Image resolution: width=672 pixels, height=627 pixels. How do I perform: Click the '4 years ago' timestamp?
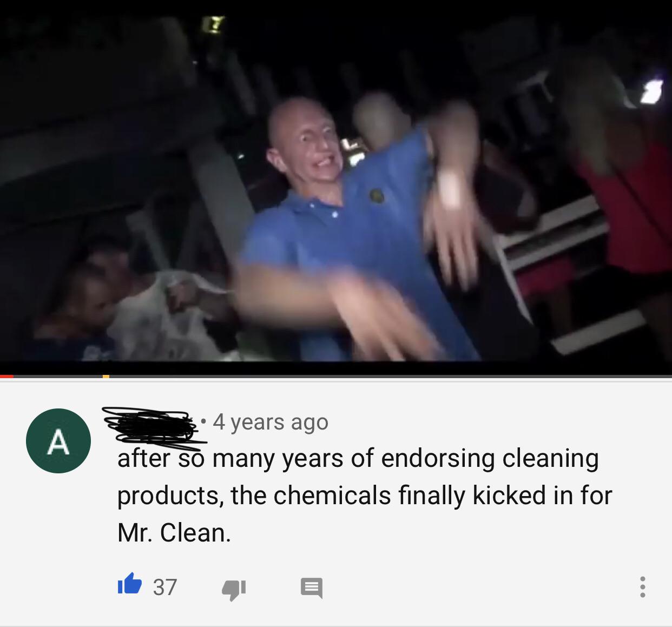(271, 422)
